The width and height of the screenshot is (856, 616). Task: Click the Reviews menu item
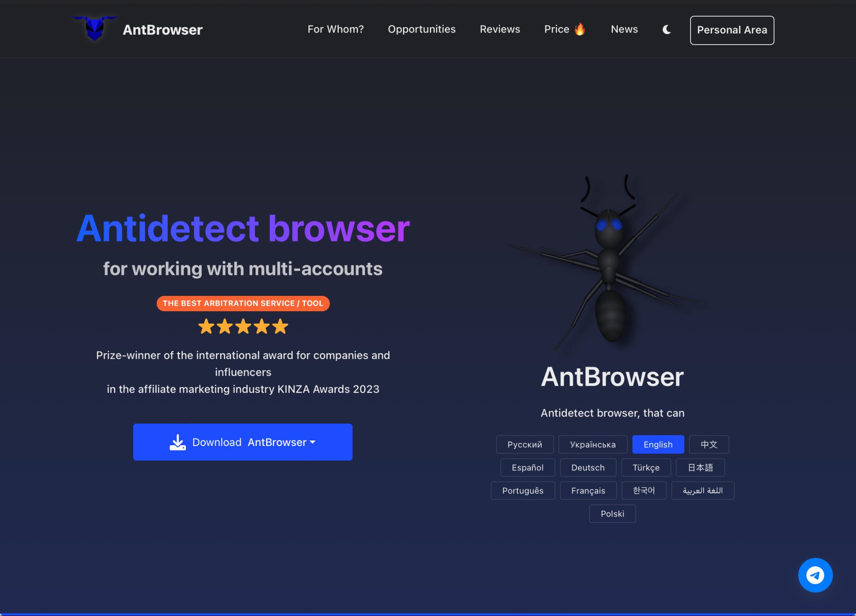[500, 29]
